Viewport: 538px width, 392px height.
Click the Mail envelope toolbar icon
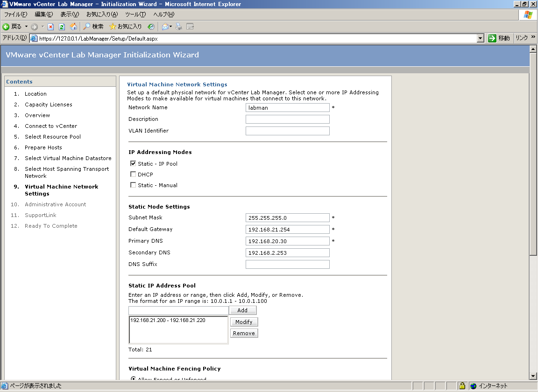coord(165,27)
